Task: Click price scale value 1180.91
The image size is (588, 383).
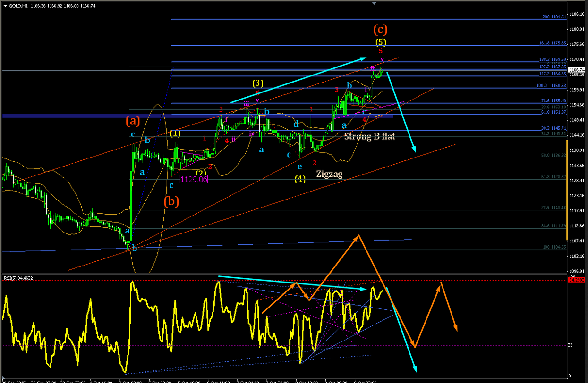Action: point(578,29)
